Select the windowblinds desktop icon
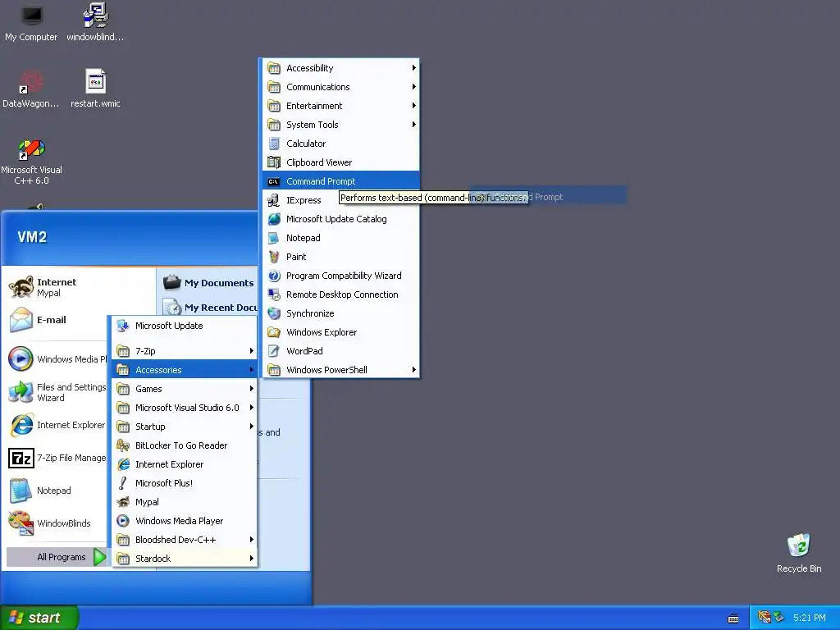Image resolution: width=840 pixels, height=630 pixels. point(95,16)
